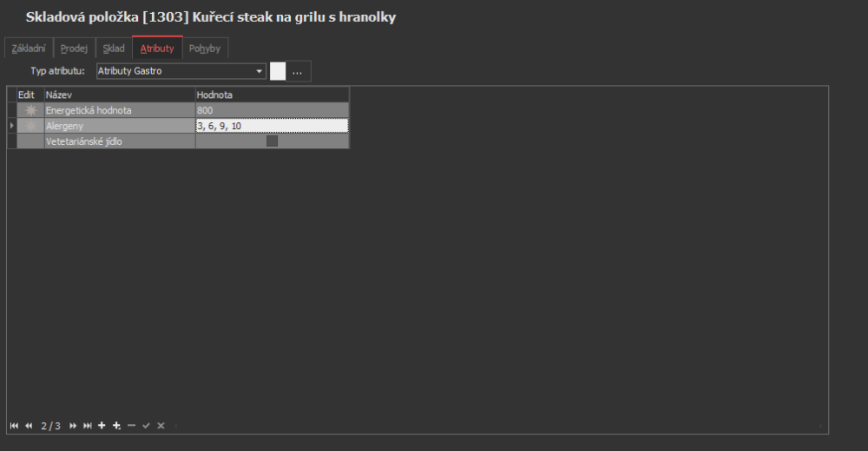
Task: Toggle the Vetetariánské jídlo checkbox
Action: click(272, 141)
